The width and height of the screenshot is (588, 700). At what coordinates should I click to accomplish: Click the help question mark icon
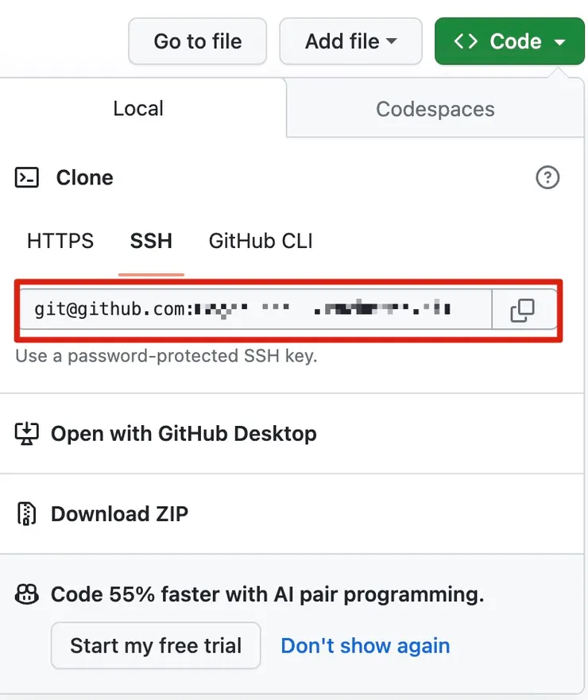click(547, 177)
